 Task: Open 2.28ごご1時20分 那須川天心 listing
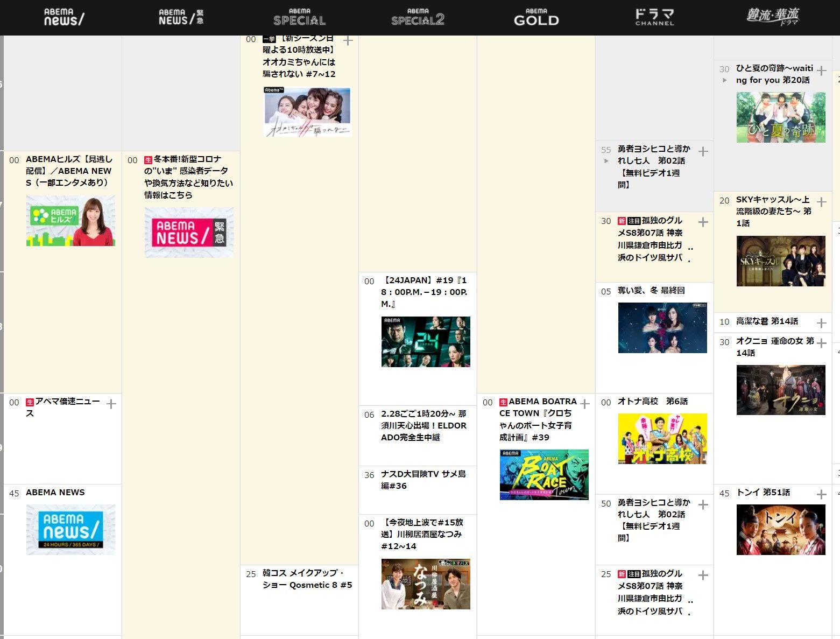pos(424,426)
